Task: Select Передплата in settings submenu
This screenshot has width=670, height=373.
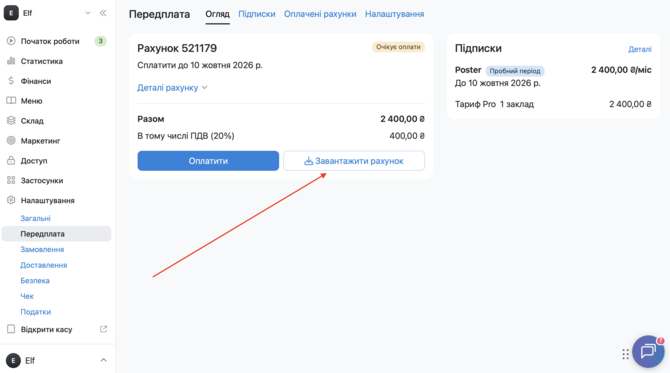Action: click(56, 234)
